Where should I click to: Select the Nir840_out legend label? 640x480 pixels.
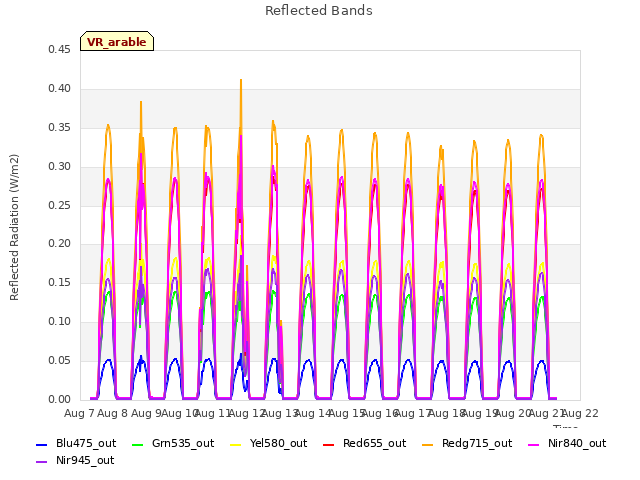point(577,443)
